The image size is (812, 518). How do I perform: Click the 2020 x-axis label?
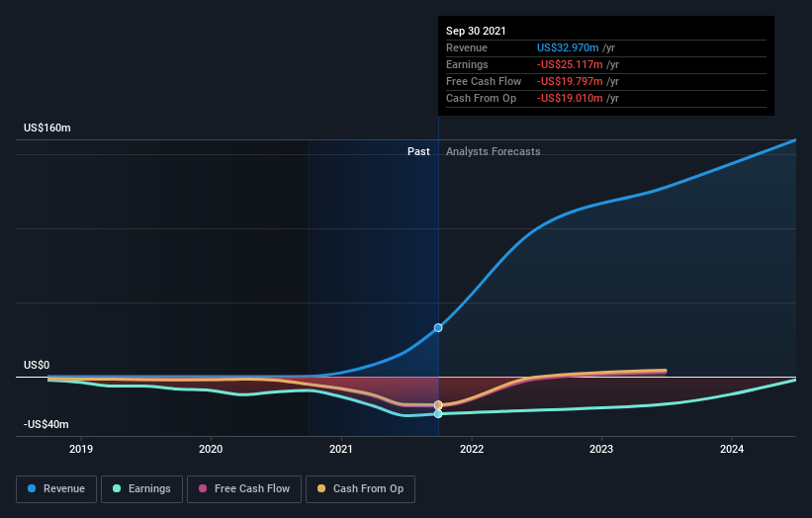pyautogui.click(x=211, y=449)
